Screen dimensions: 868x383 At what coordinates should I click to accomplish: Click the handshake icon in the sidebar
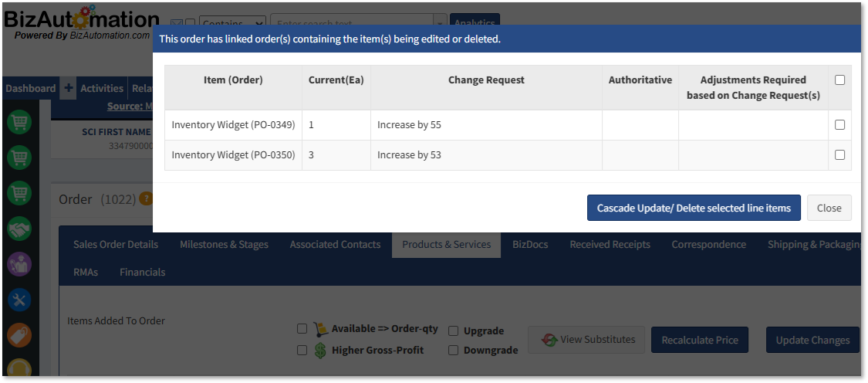pyautogui.click(x=19, y=229)
